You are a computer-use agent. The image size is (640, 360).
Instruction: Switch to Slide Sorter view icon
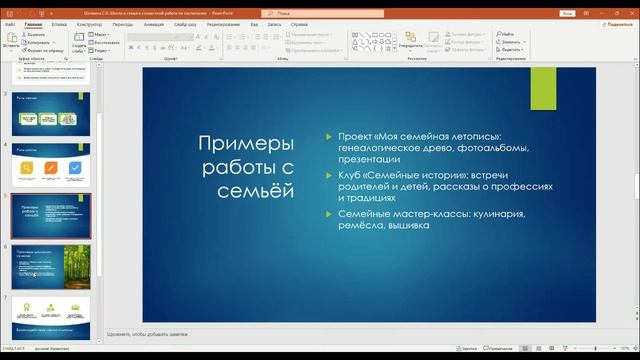tap(539, 349)
